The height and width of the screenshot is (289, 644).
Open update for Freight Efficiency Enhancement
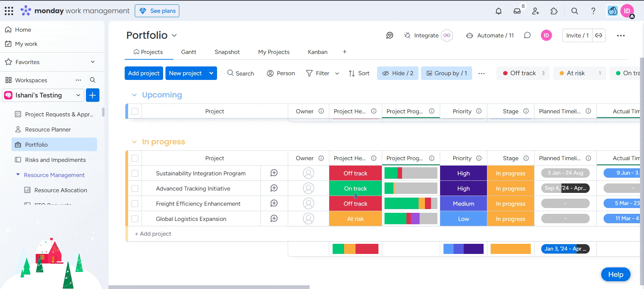click(x=274, y=203)
